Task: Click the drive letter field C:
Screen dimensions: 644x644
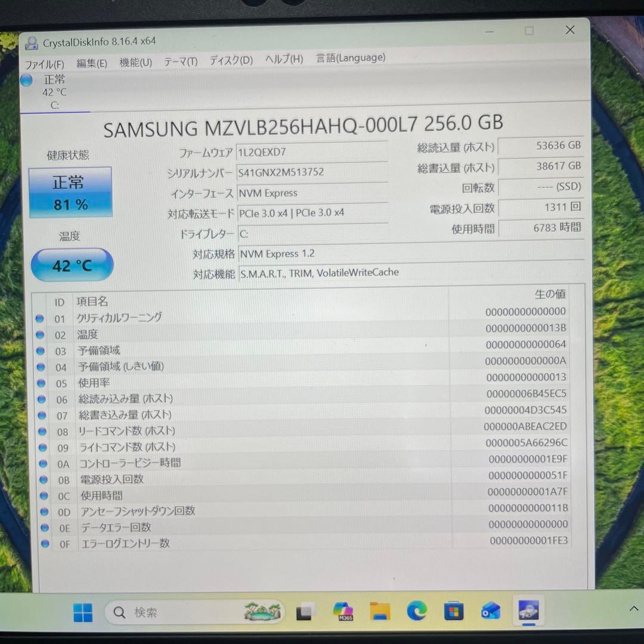Action: [314, 233]
